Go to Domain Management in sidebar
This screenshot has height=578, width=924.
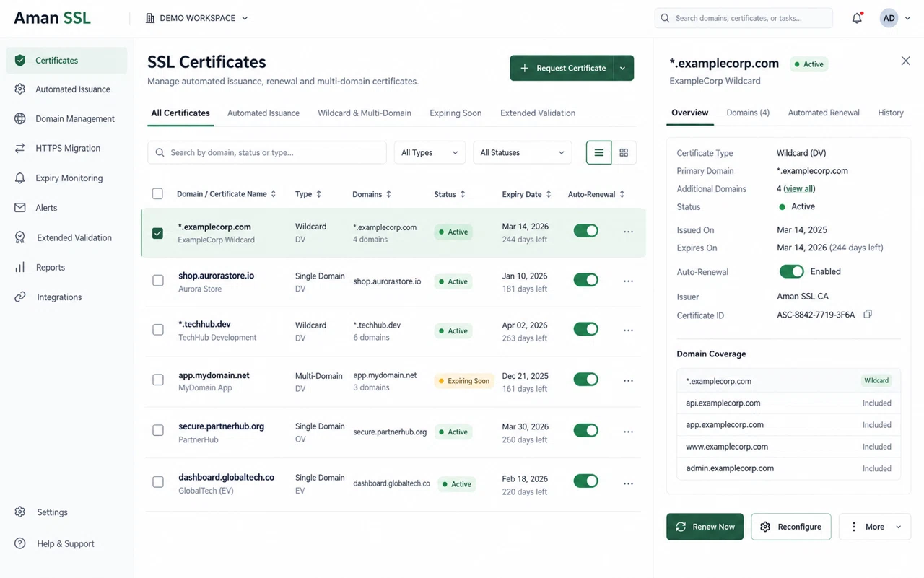pos(66,119)
